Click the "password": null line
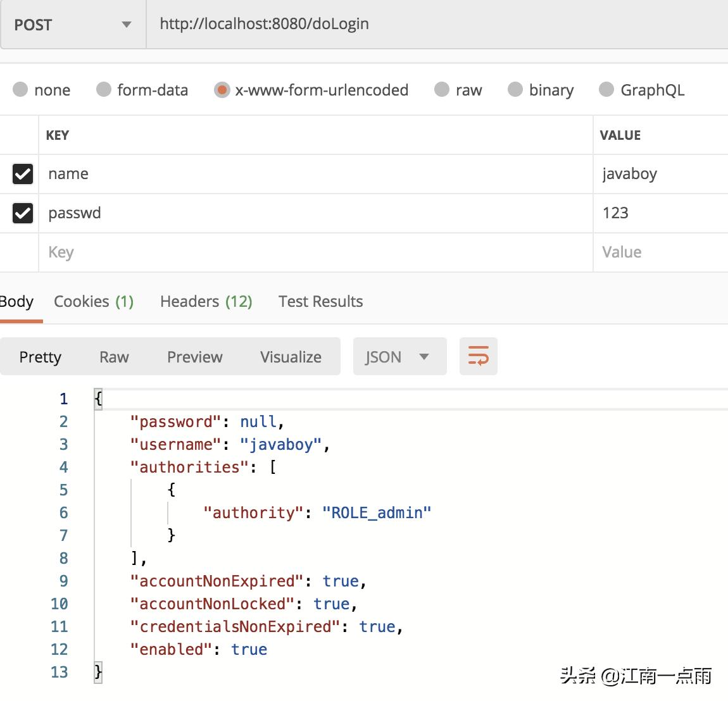This screenshot has width=728, height=701. point(207,422)
